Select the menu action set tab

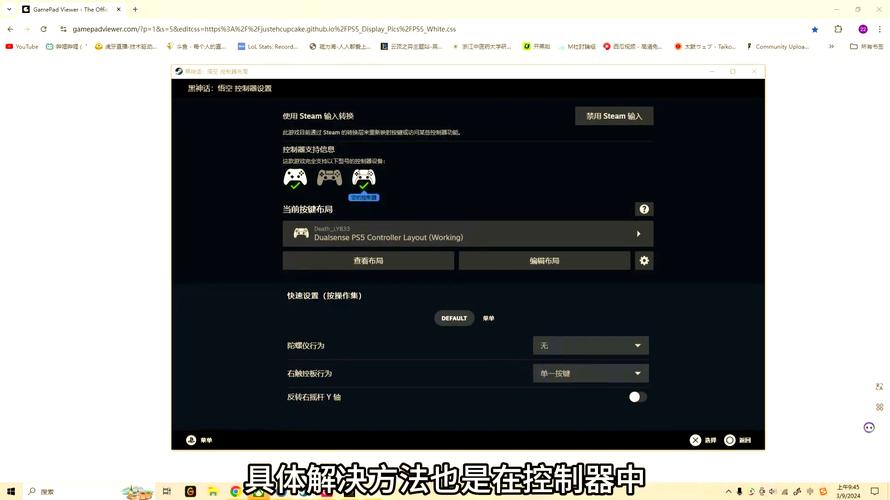[x=489, y=318]
